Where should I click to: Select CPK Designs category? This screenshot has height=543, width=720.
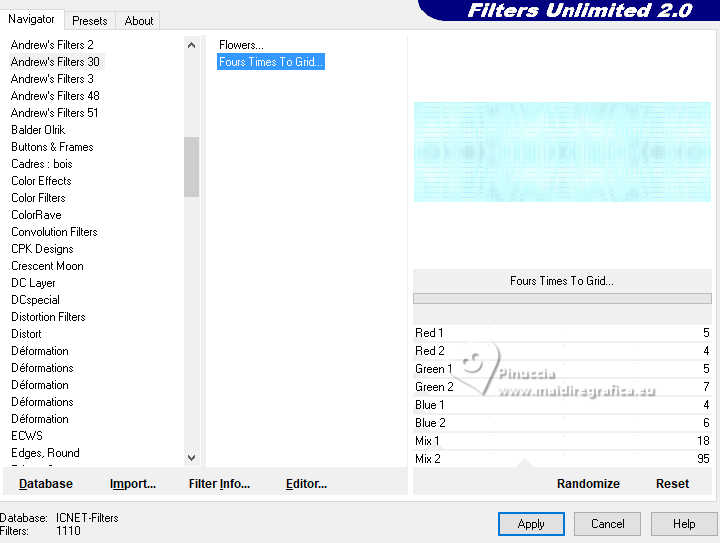42,249
